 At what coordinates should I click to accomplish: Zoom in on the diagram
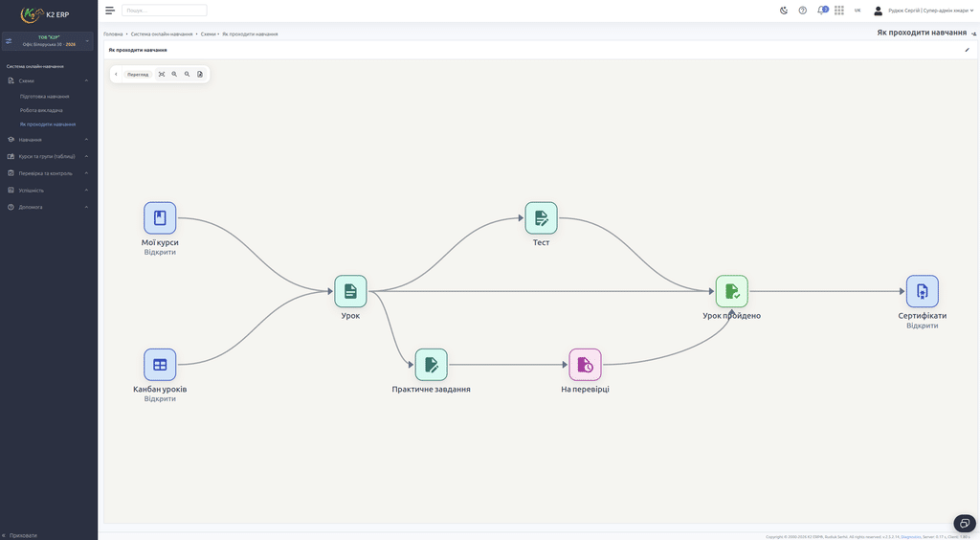pyautogui.click(x=174, y=75)
